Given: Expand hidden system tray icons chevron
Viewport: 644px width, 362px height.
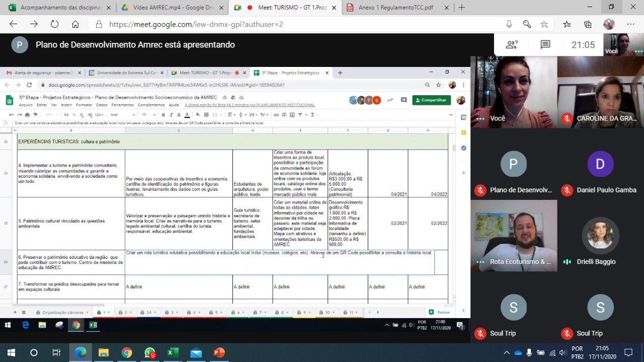Looking at the screenshot, I should [x=507, y=352].
